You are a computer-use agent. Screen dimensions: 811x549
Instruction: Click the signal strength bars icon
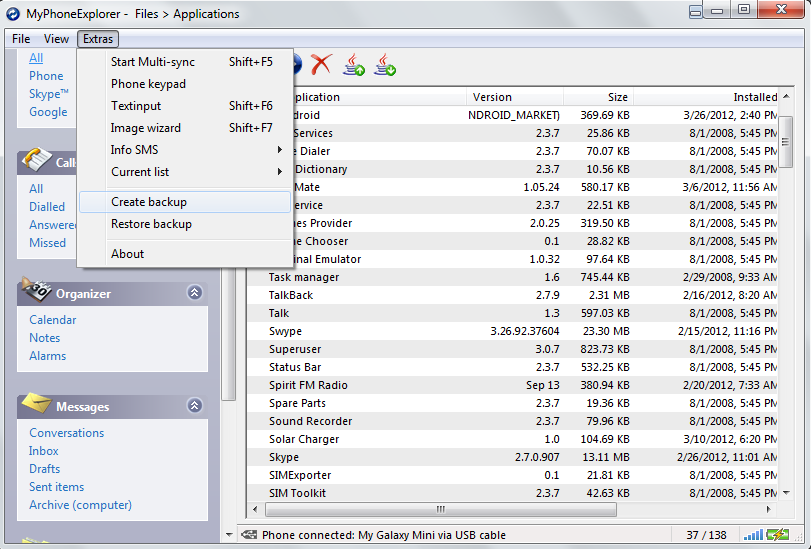coord(753,535)
